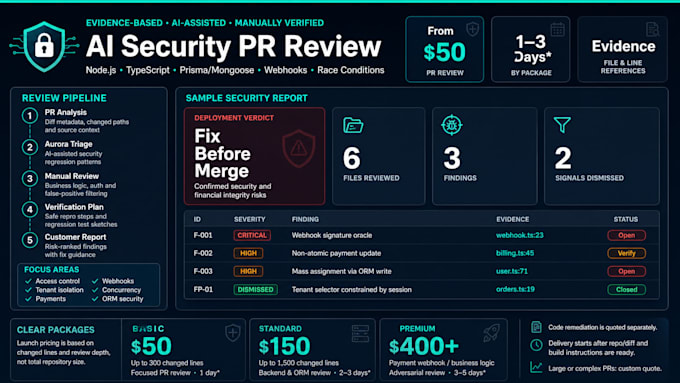Toggle the Tenant isolation checkmark
This screenshot has height=383, width=680.
[x=29, y=290]
